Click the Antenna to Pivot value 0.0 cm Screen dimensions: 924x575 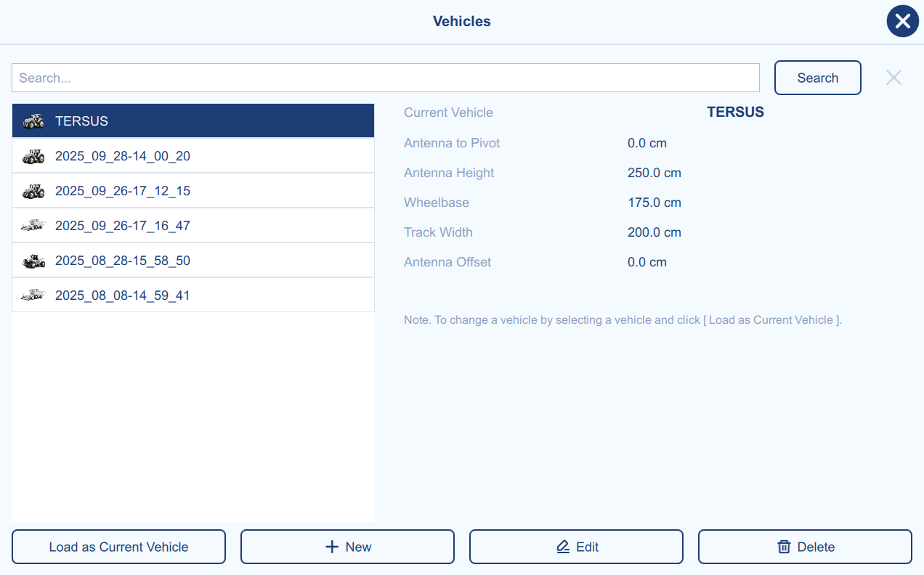click(647, 143)
